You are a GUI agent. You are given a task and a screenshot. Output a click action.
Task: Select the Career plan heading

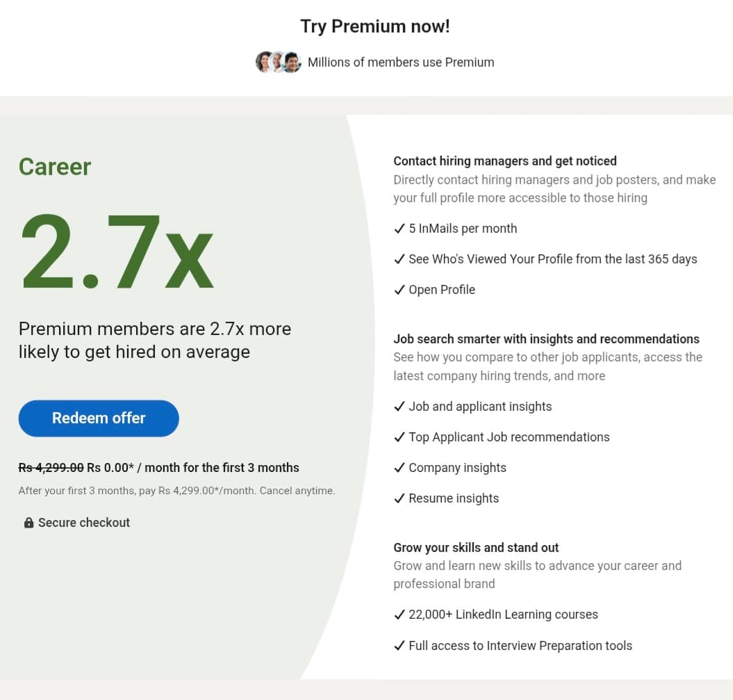click(x=54, y=167)
